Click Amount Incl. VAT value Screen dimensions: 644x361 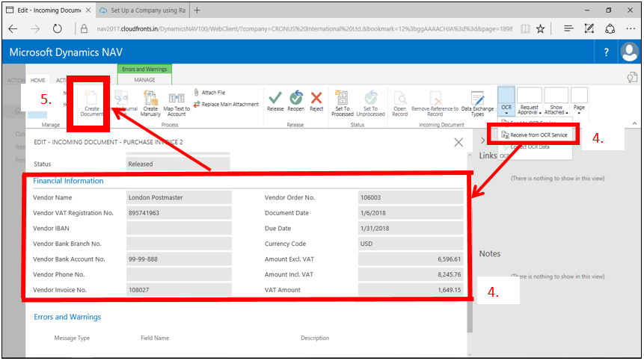pos(411,274)
